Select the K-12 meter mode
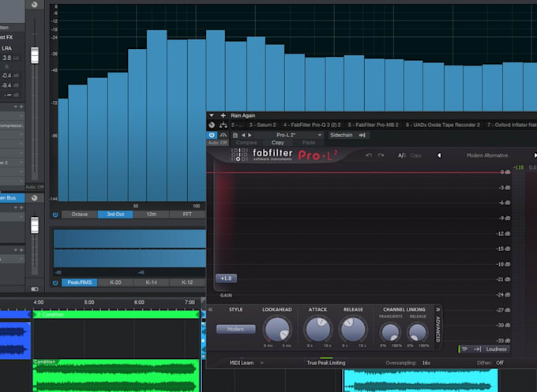Image resolution: width=537 pixels, height=392 pixels. pos(187,282)
